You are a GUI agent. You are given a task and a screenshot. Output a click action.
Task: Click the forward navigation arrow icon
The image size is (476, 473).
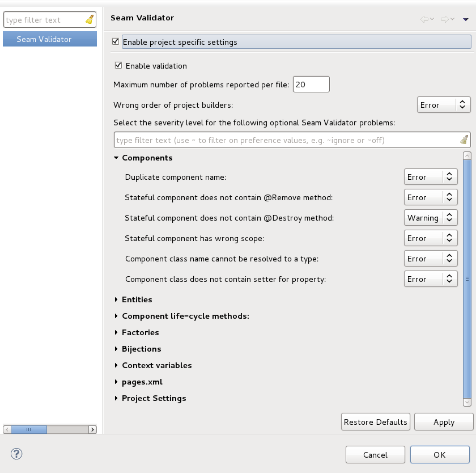[x=445, y=19]
